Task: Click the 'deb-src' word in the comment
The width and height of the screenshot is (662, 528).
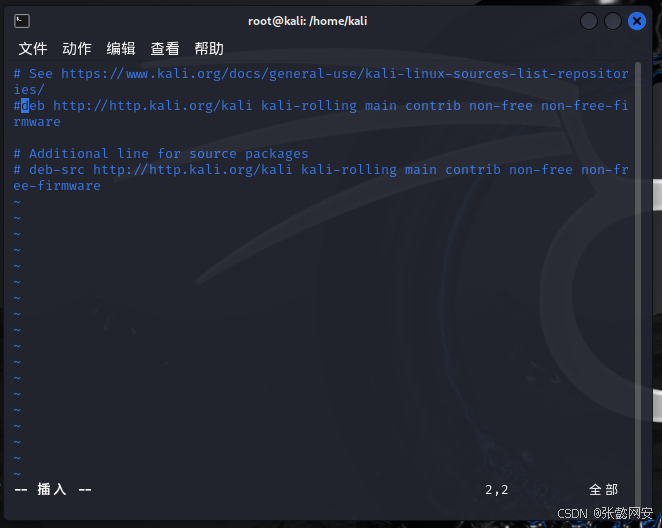Action: (x=57, y=170)
